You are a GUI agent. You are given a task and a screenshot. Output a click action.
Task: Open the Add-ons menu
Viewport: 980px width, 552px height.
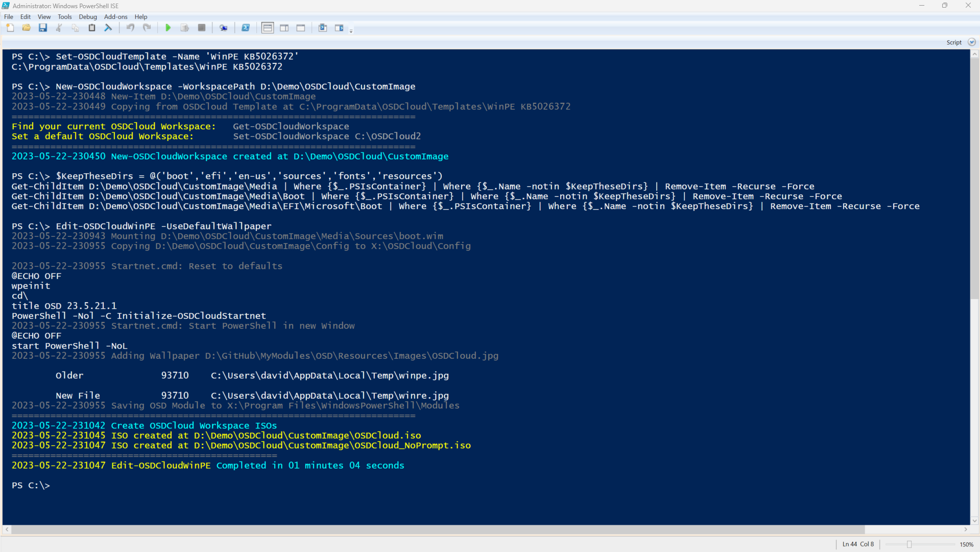click(x=115, y=17)
